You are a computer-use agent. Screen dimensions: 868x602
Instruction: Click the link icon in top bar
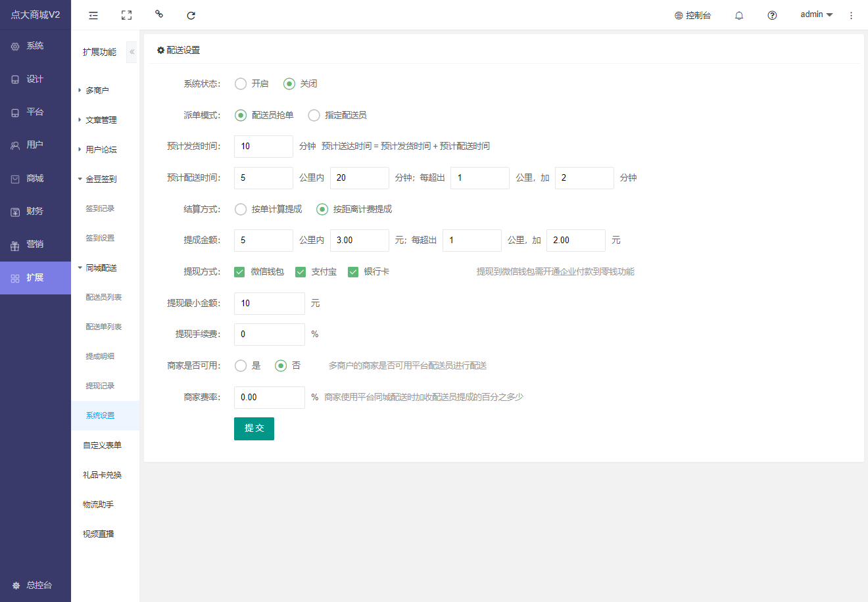point(159,14)
